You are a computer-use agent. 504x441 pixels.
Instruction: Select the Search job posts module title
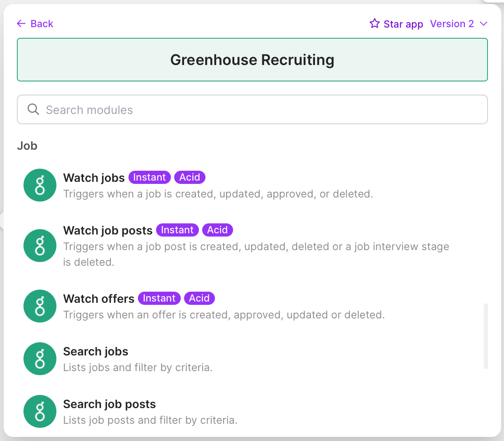(110, 404)
